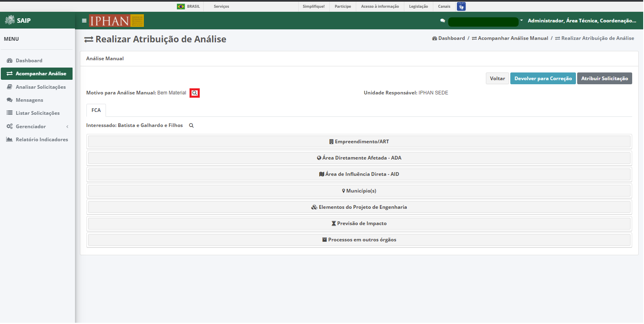Open the chat messages icon in header
Screen dimensions: 644x324
click(443, 21)
